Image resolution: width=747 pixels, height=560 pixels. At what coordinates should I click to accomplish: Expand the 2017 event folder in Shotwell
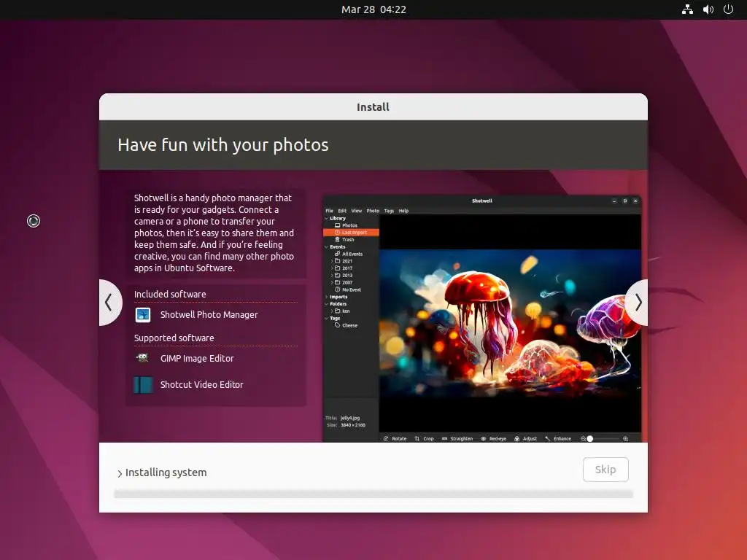click(x=332, y=268)
